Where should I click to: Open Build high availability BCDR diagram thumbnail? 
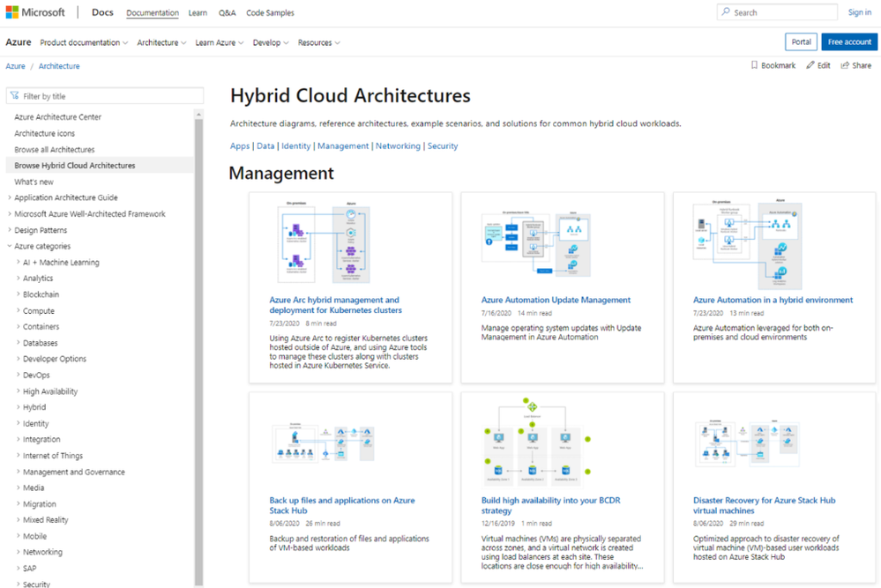pyautogui.click(x=536, y=442)
